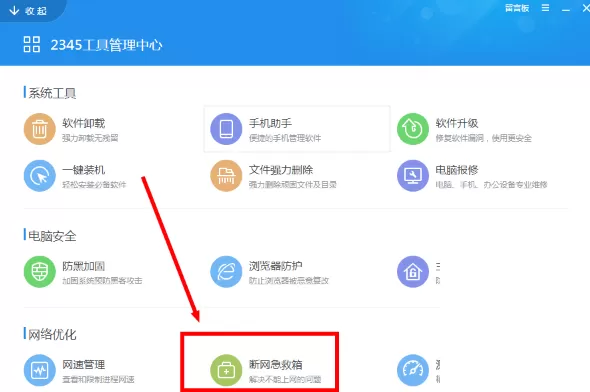The width and height of the screenshot is (590, 392).
Task: Launch the 防黑加固 anti-hack hardening tool
Action: click(x=83, y=272)
